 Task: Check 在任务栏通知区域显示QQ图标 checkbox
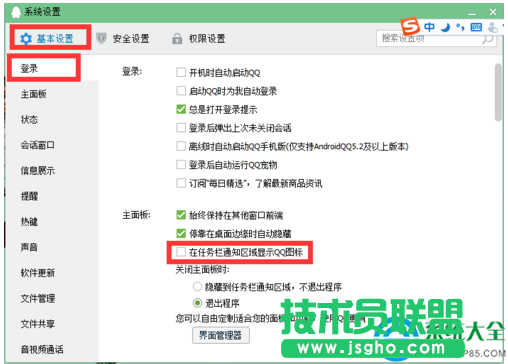pyautogui.click(x=181, y=252)
